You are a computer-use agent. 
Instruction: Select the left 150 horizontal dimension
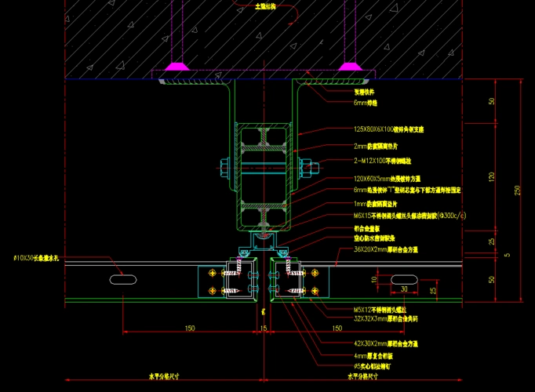190,328
